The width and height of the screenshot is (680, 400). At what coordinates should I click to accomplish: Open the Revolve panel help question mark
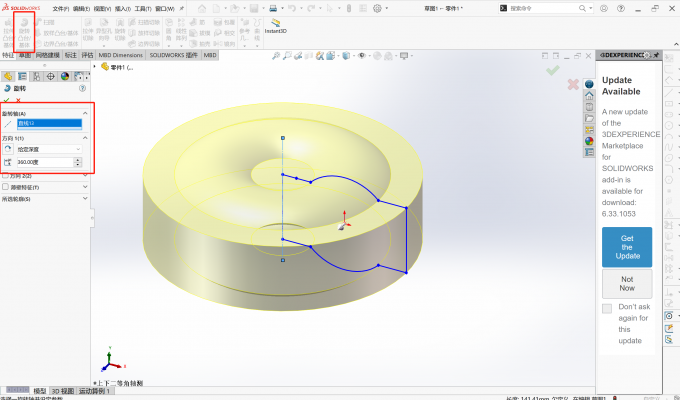click(x=82, y=88)
